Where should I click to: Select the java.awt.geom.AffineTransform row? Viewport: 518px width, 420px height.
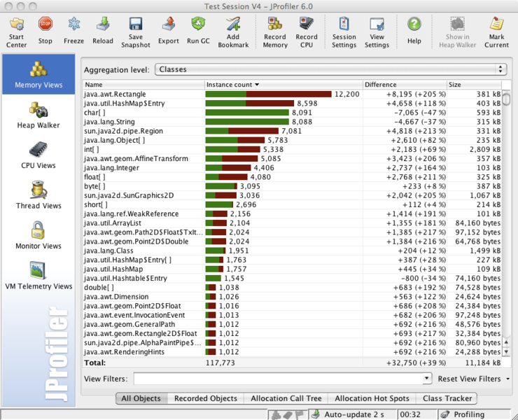(x=293, y=159)
